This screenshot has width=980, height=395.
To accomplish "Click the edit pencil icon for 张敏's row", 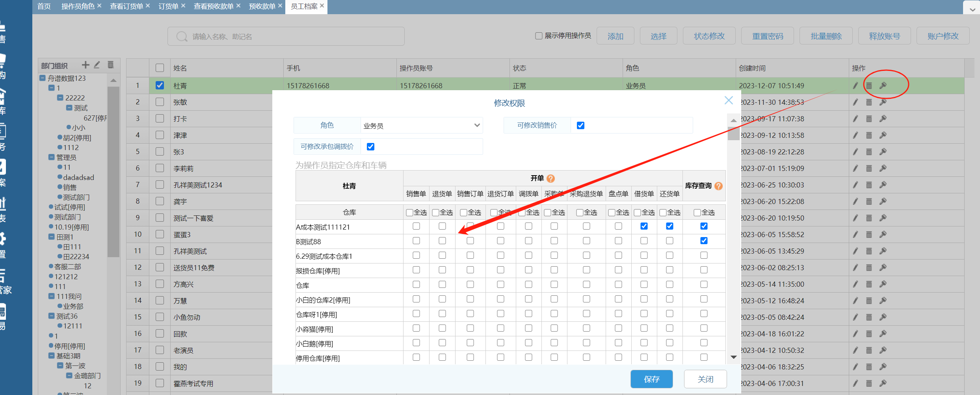I will 855,102.
